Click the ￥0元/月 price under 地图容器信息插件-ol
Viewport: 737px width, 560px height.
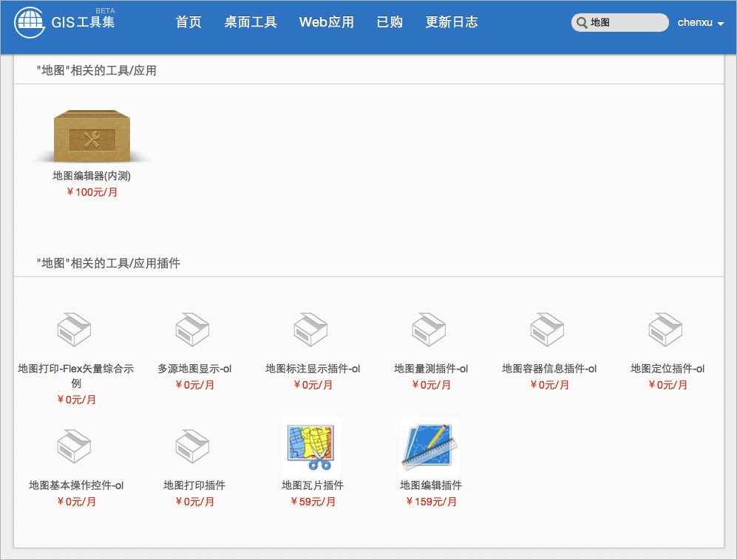(549, 385)
